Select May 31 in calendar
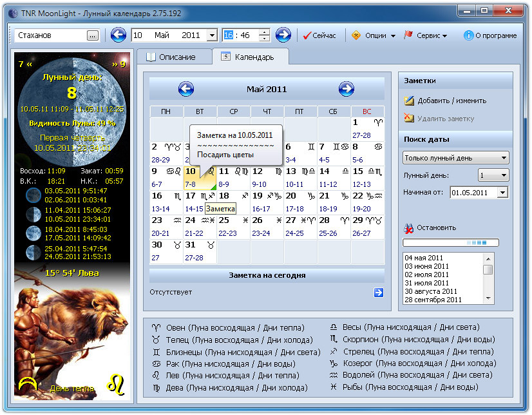The width and height of the screenshot is (532, 415). pyautogui.click(x=200, y=251)
